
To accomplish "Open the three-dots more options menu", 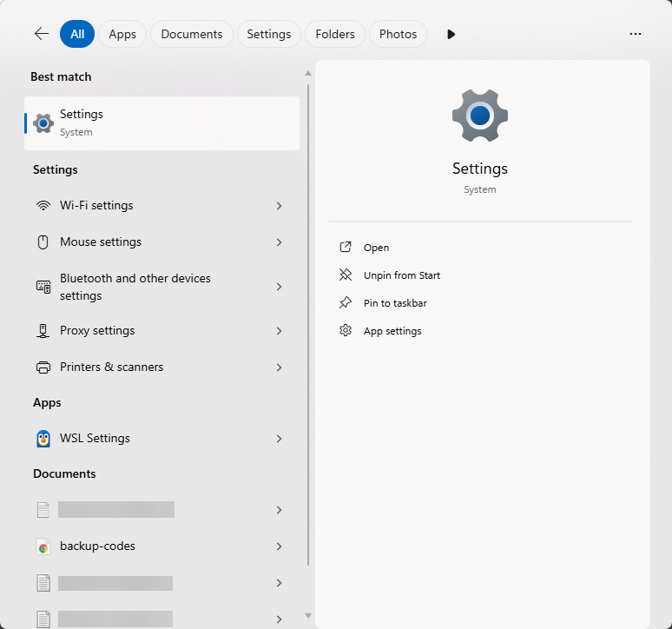I will click(636, 34).
